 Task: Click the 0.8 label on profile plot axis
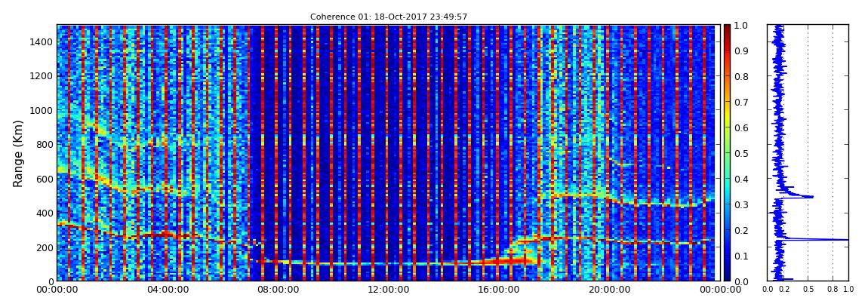tap(833, 290)
